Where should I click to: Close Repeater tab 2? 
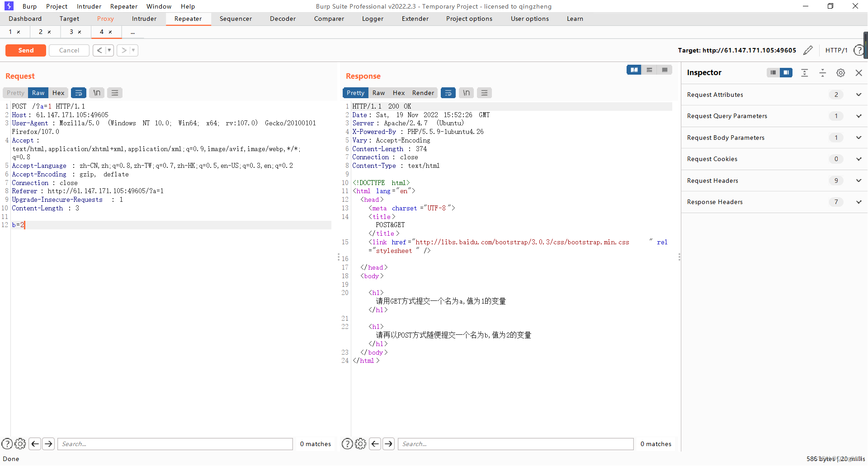click(49, 32)
